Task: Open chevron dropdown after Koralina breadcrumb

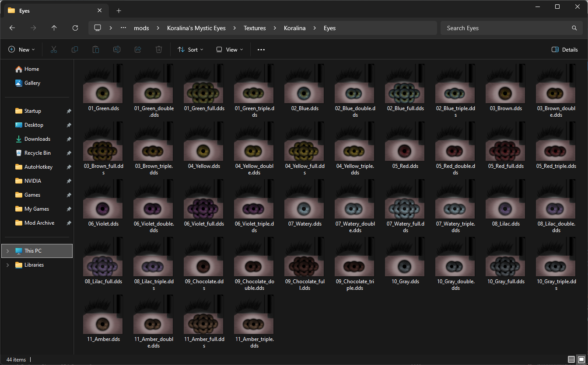Action: pyautogui.click(x=315, y=28)
